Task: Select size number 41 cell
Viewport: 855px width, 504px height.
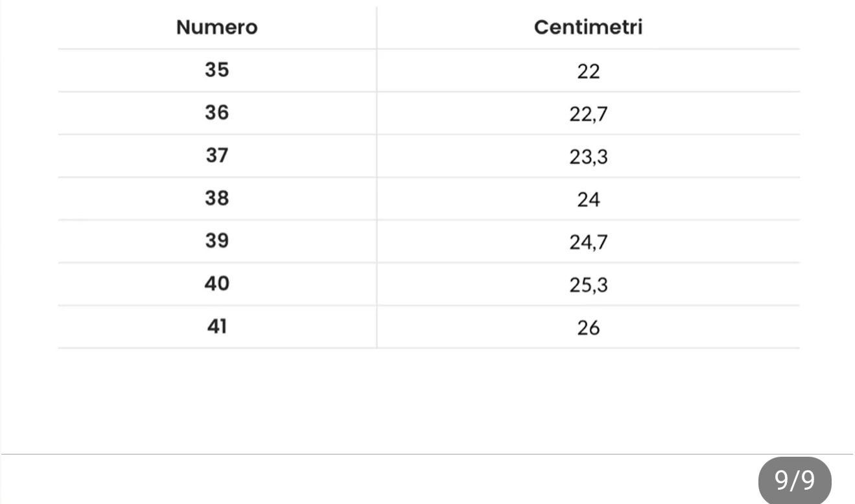Action: [217, 326]
